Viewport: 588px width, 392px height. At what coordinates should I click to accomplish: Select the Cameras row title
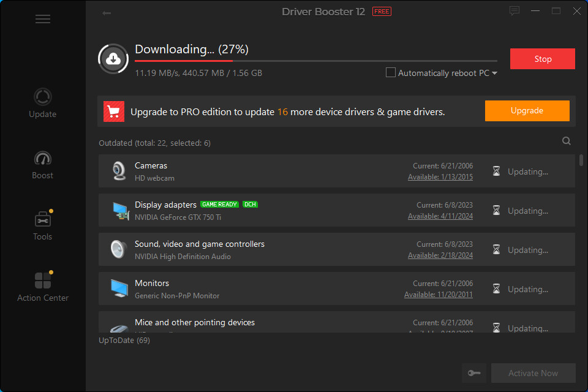point(151,165)
